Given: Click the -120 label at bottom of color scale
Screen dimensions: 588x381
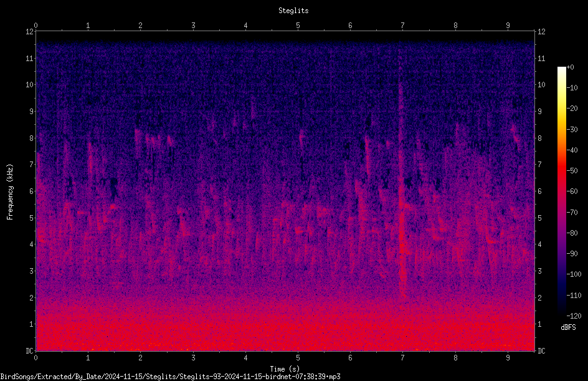Looking at the screenshot, I should tap(574, 316).
